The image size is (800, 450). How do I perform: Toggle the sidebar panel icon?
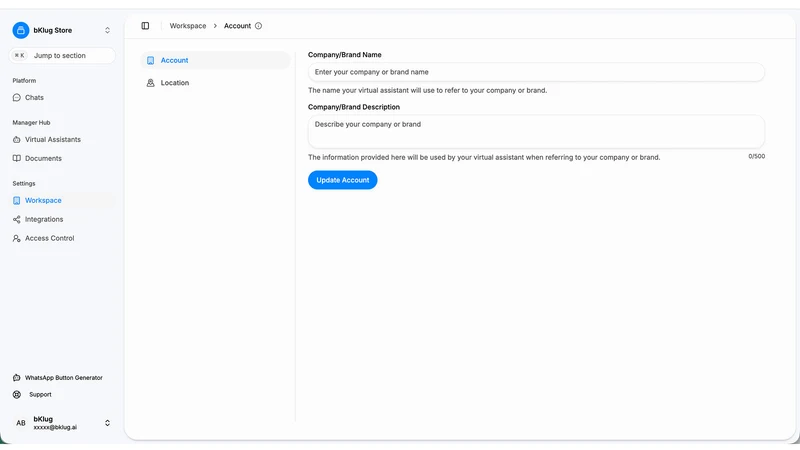tap(145, 26)
